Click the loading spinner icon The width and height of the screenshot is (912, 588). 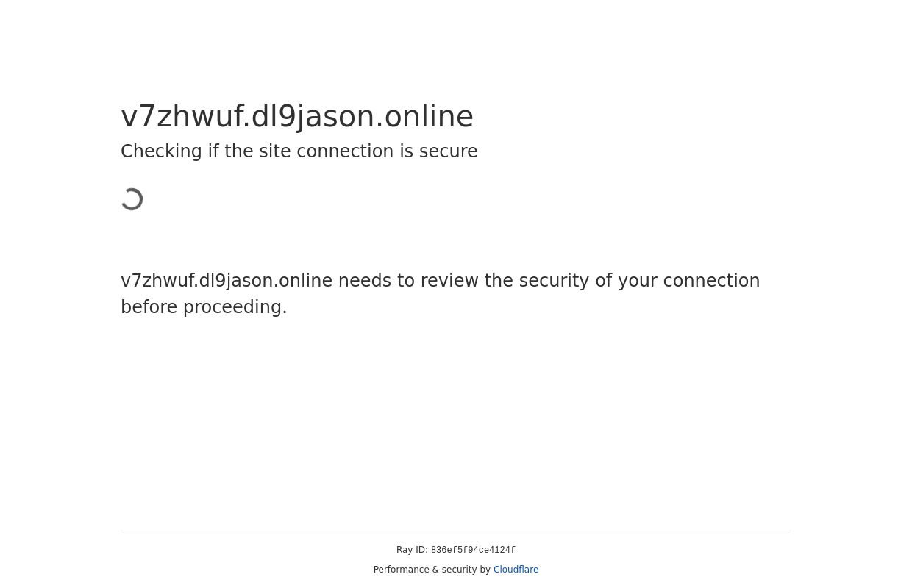tap(132, 199)
